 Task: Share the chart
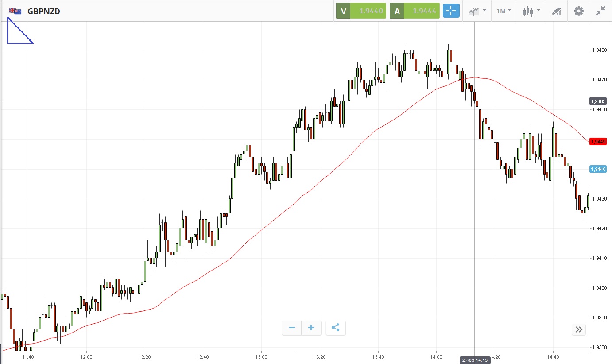(x=335, y=328)
